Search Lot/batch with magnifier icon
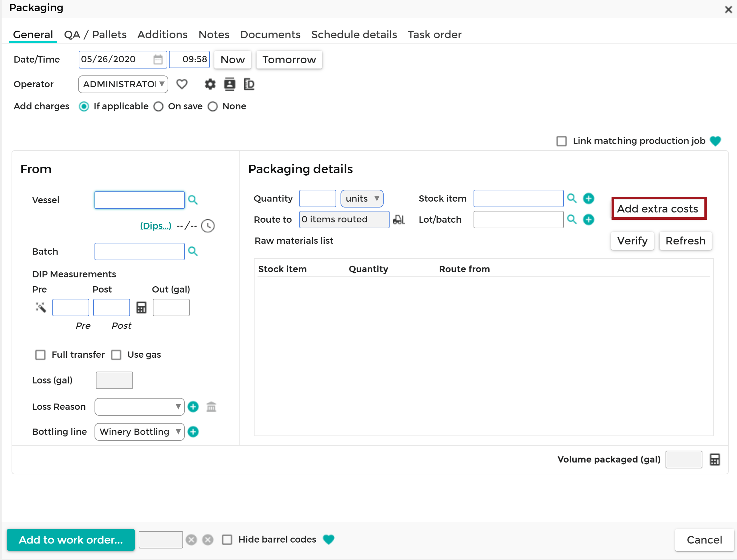 pos(572,219)
